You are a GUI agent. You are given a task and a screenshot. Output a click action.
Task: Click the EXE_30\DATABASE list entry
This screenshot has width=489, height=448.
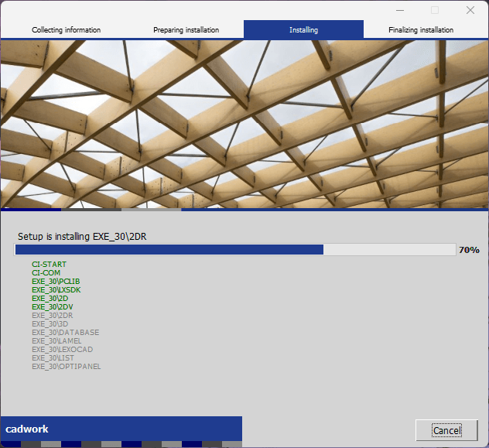(66, 333)
